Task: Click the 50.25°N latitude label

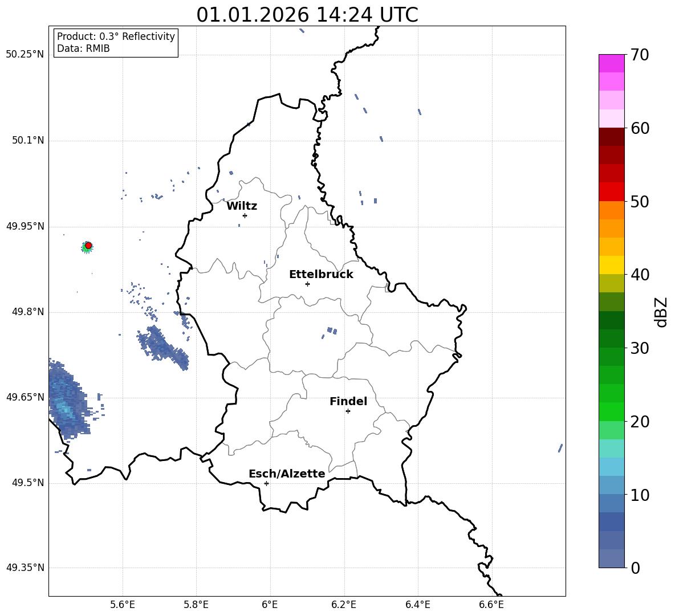Action: (x=25, y=55)
